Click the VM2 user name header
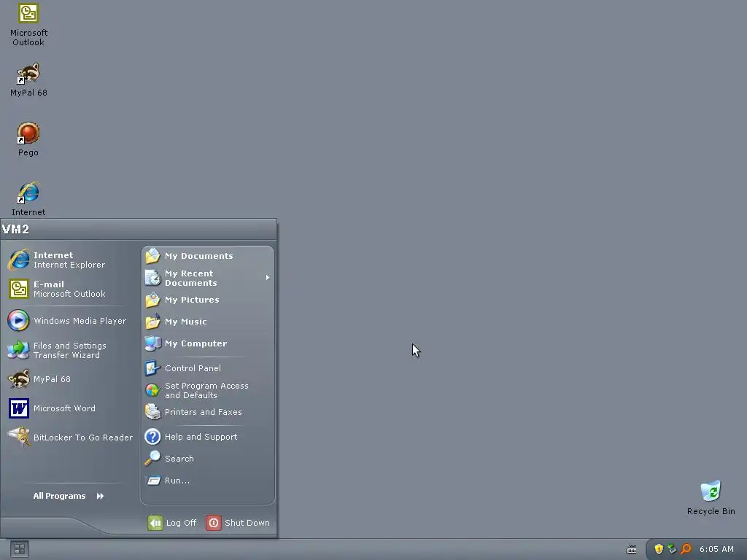Image resolution: width=747 pixels, height=560 pixels. (16, 229)
